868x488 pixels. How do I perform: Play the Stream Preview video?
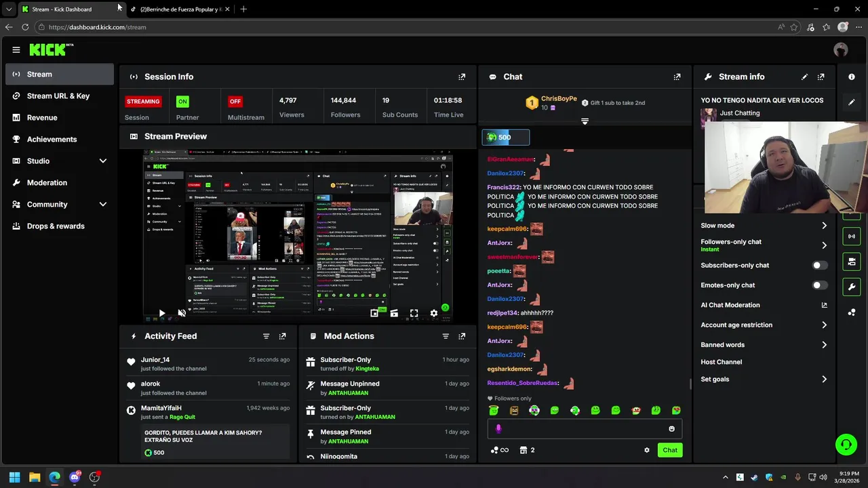pyautogui.click(x=161, y=313)
